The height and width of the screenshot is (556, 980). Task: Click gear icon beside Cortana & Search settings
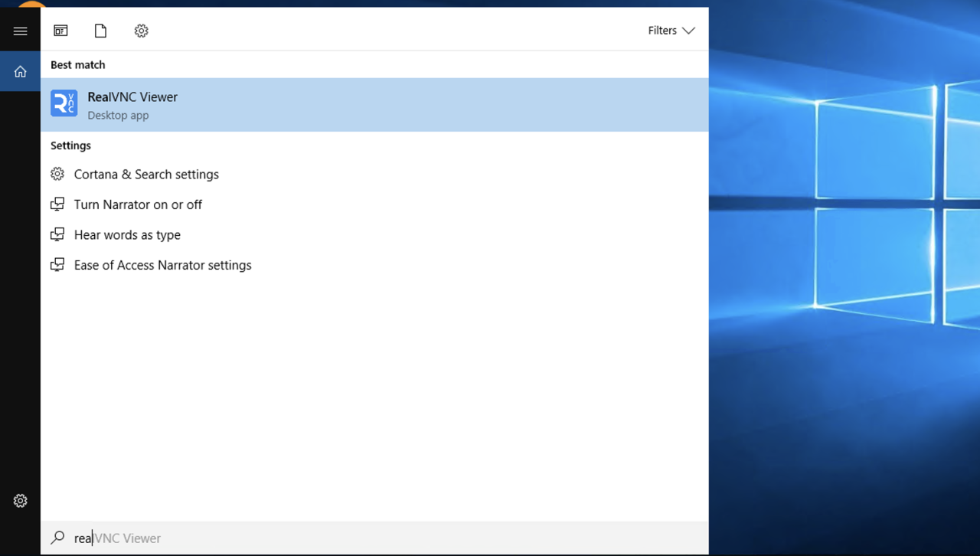[57, 175]
